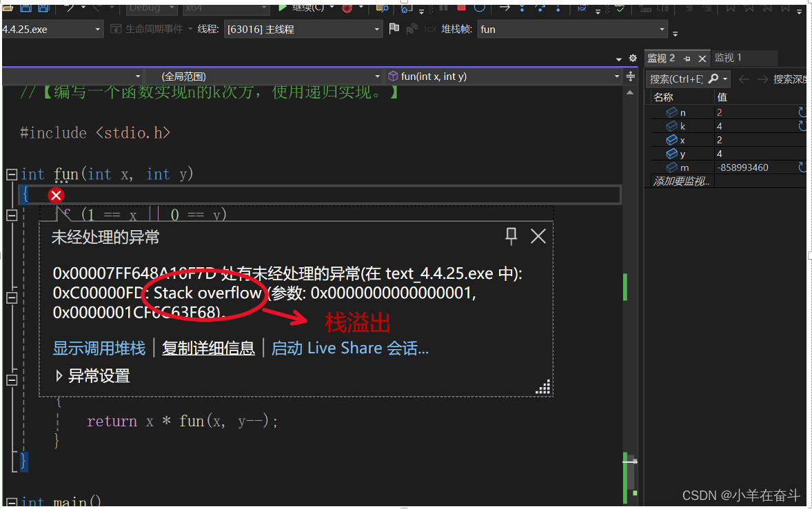Click the Save toolbar icon
This screenshot has height=509, width=812.
[26, 8]
